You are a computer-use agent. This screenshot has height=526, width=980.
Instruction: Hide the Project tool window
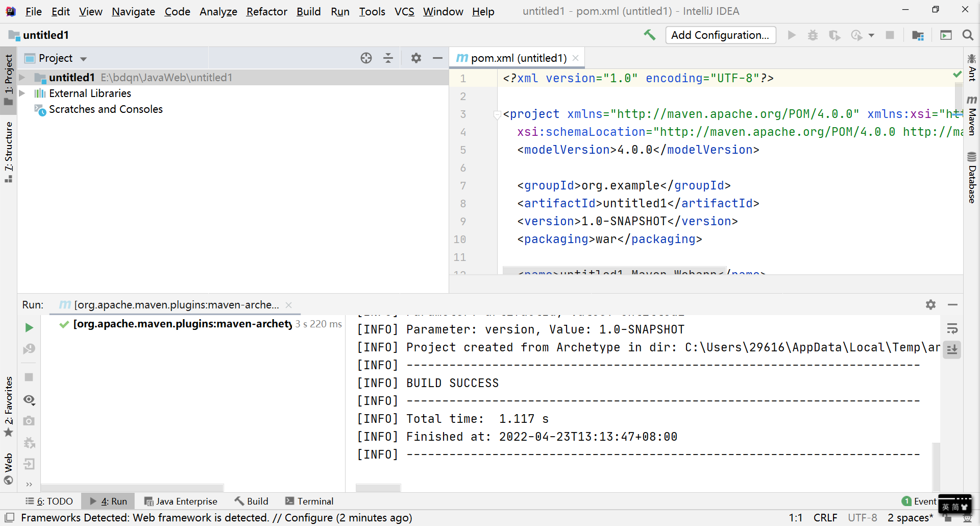pos(437,58)
